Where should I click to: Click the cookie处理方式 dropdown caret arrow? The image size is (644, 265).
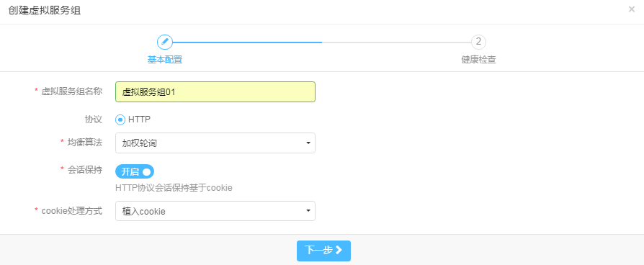[x=308, y=211]
